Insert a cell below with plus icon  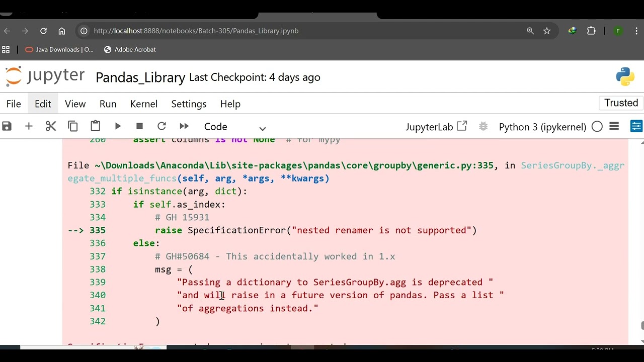click(29, 126)
